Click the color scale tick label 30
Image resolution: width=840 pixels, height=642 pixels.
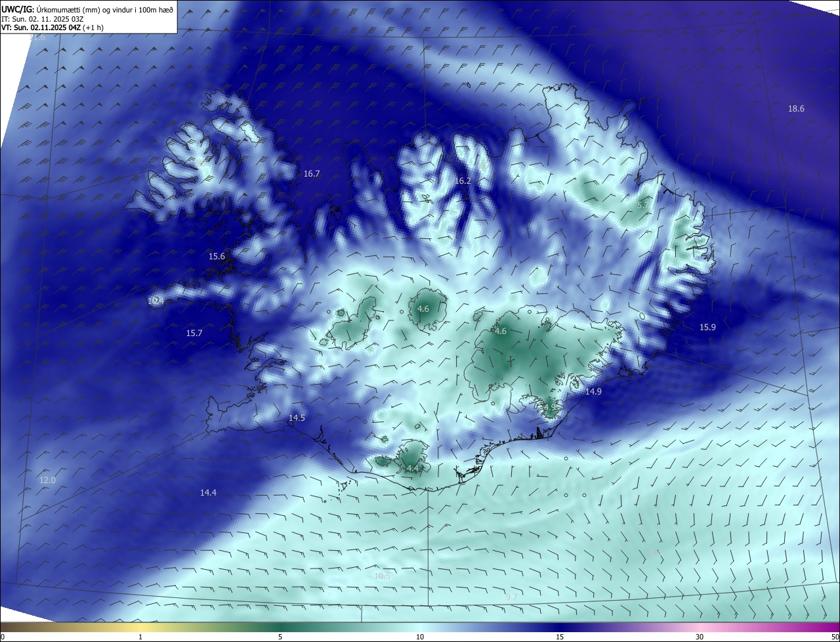click(700, 637)
